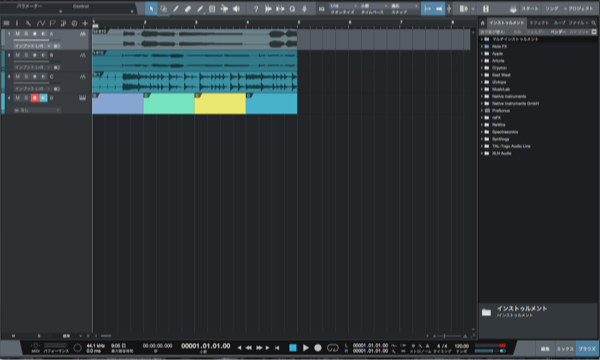Screen dimensions: 600x360
Task: Open the 編集 editor panel
Action: pos(545,349)
